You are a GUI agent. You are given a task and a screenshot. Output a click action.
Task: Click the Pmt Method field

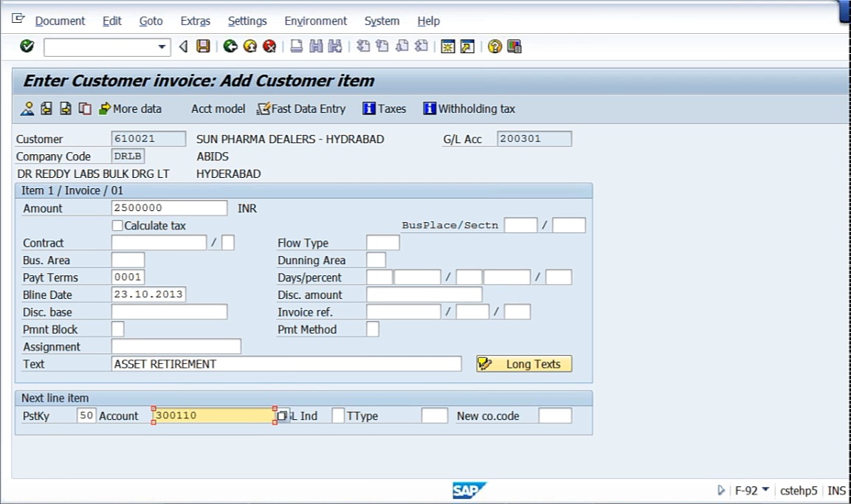373,329
